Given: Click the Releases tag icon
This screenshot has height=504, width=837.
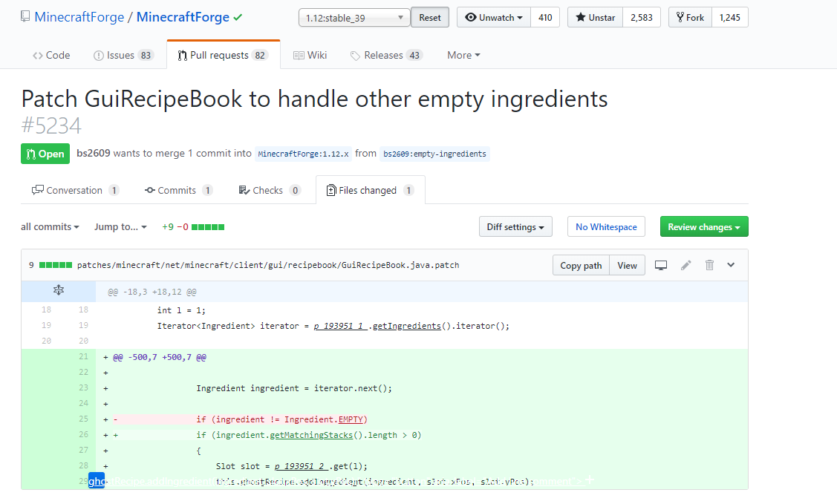Looking at the screenshot, I should coord(355,56).
